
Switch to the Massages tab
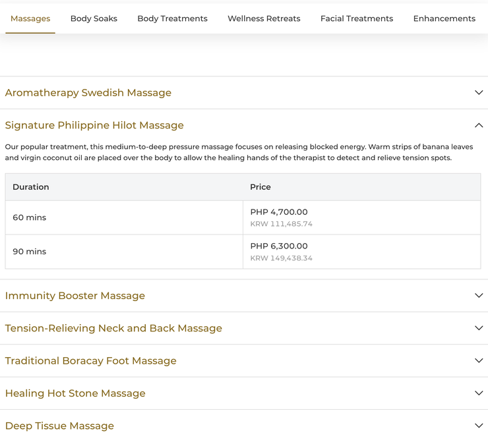[x=30, y=18]
